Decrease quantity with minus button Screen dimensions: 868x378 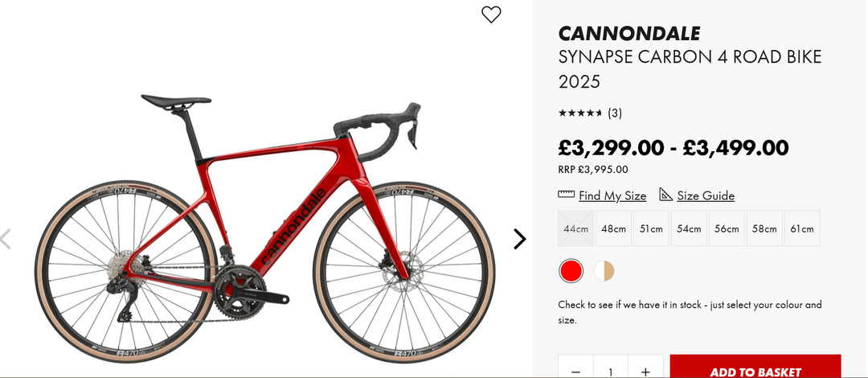[x=575, y=371]
